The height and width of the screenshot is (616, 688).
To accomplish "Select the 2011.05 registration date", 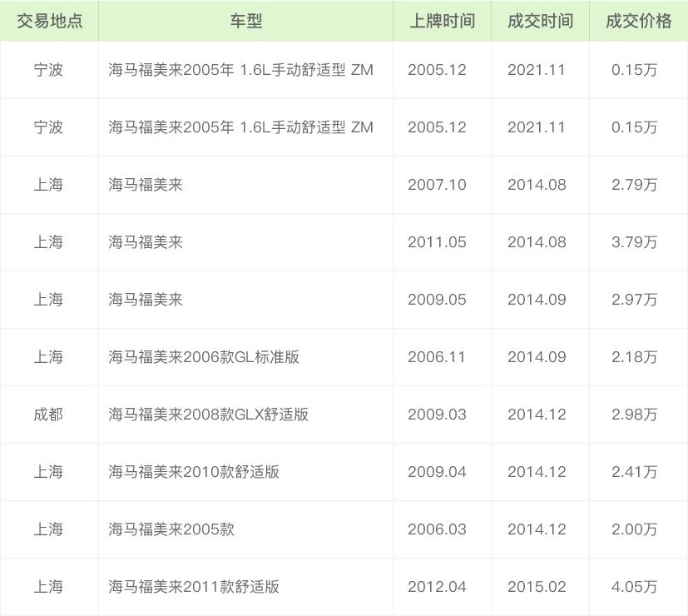I will click(x=437, y=242).
